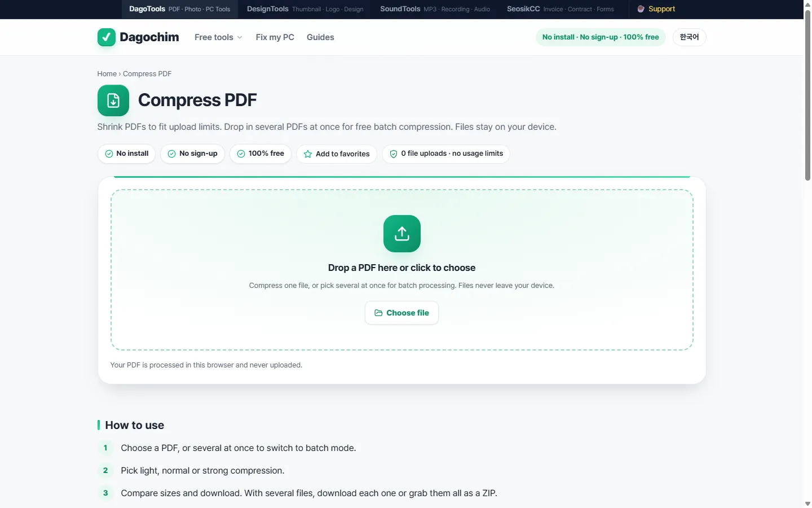The width and height of the screenshot is (812, 508).
Task: Click the Choose file button
Action: pos(401,313)
